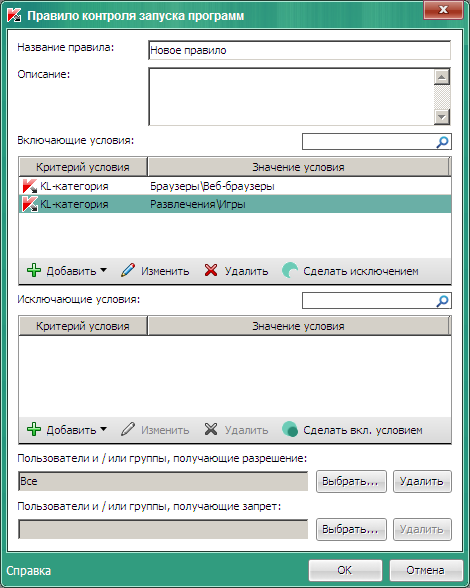Click inside the Описание text area
This screenshot has height=588, width=470.
[291, 97]
